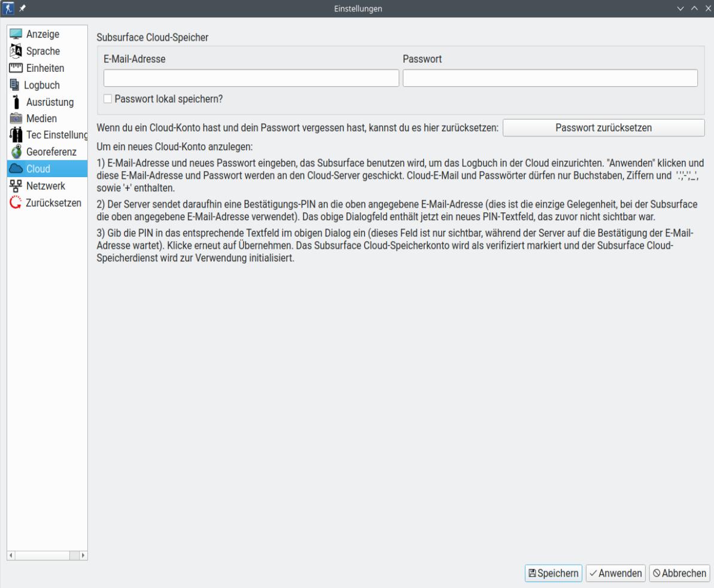Open Einheiten via the ruler icon
Viewport: 714px width, 588px height.
[16, 68]
